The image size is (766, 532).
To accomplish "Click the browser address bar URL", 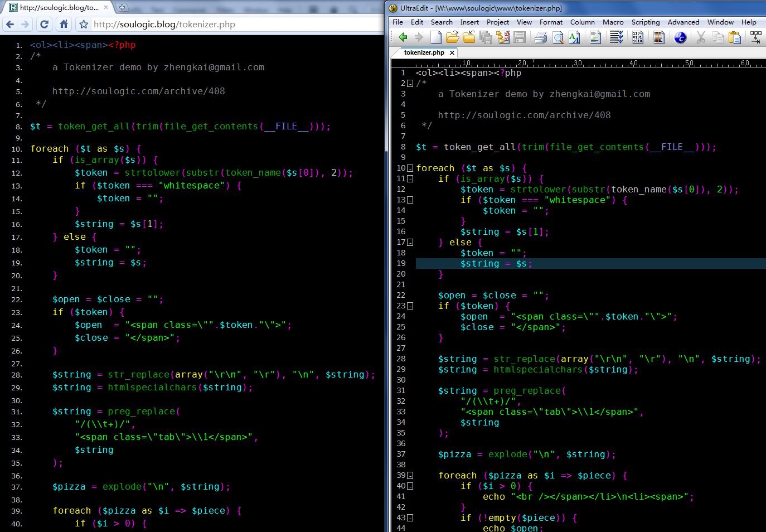I will (164, 25).
